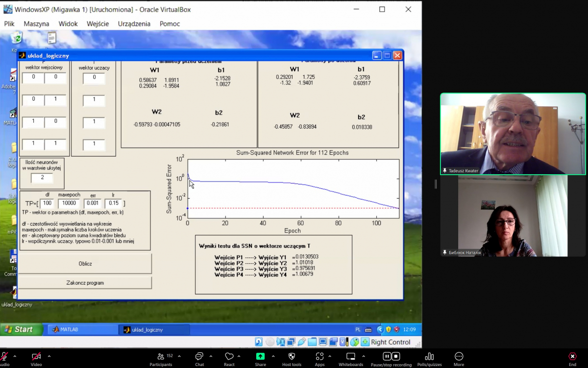Show hidden XP system tray icons
This screenshot has height=368, width=588.
tap(380, 329)
